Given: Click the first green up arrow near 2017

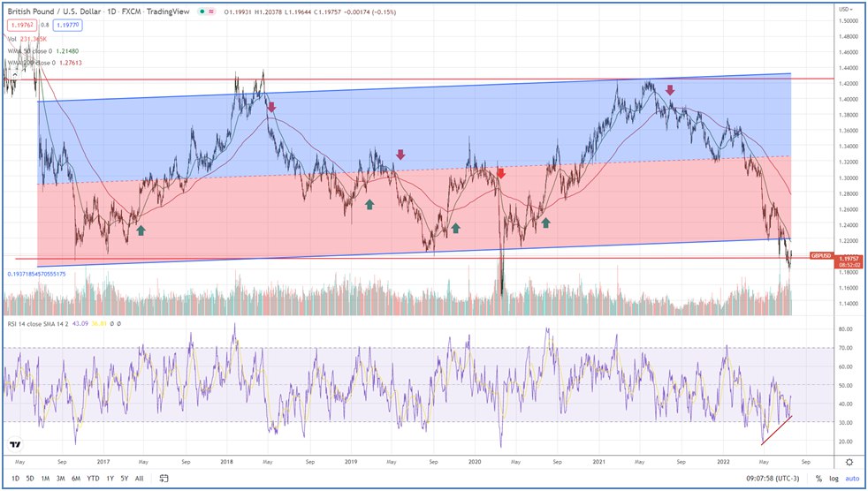Looking at the screenshot, I should click(x=141, y=230).
